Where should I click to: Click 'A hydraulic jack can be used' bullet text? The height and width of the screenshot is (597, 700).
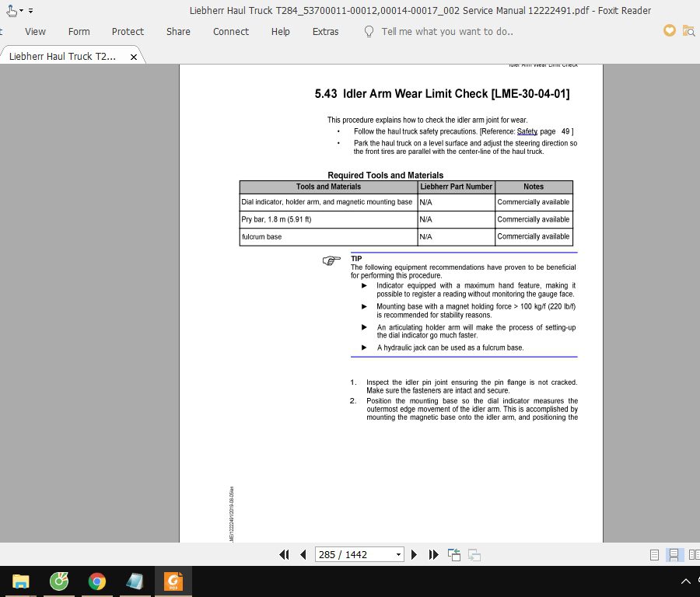pyautogui.click(x=450, y=347)
